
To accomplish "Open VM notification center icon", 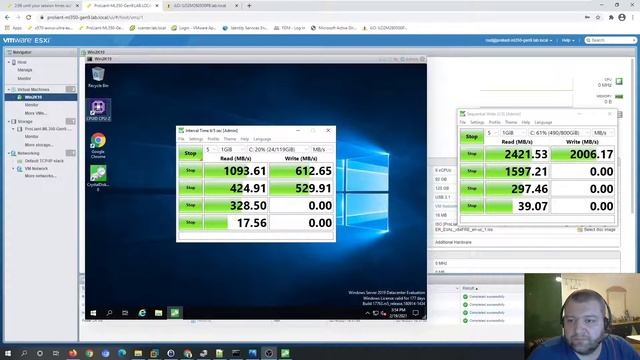I will [416, 313].
